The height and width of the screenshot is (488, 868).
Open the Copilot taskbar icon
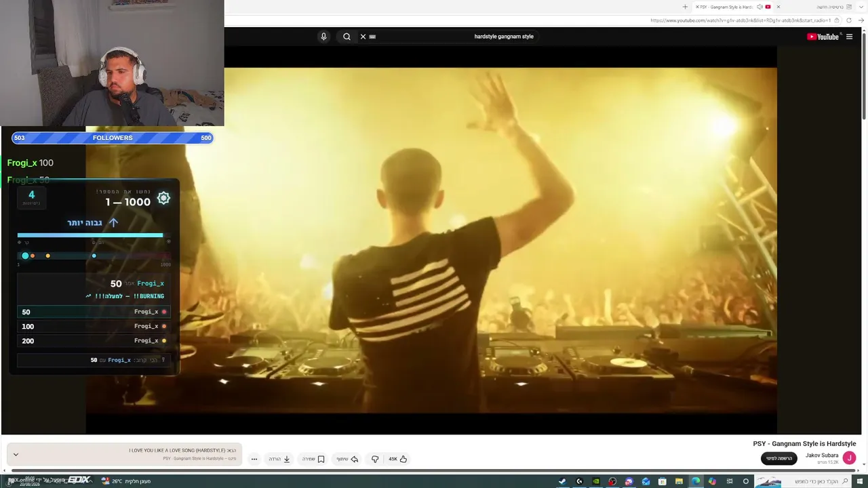pos(712,481)
